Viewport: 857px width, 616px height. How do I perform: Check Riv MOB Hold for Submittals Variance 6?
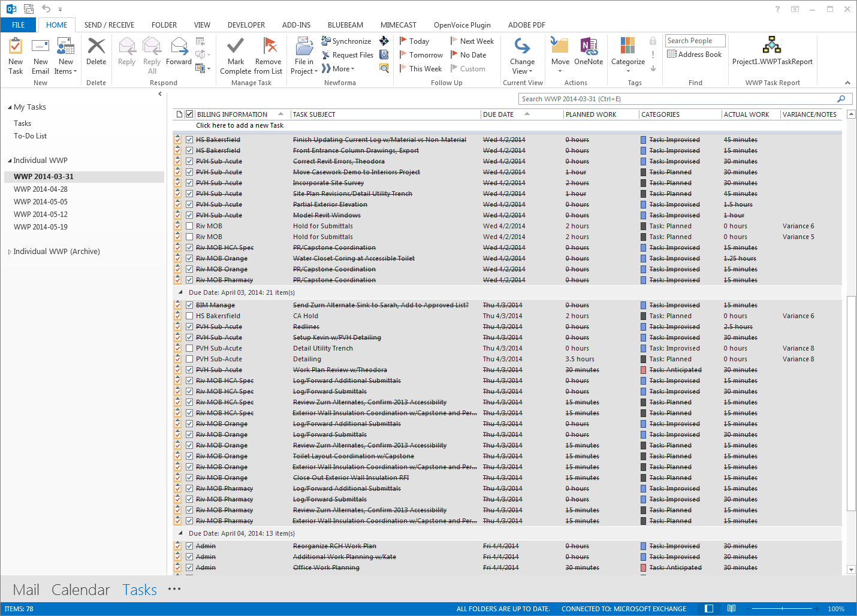[189, 226]
